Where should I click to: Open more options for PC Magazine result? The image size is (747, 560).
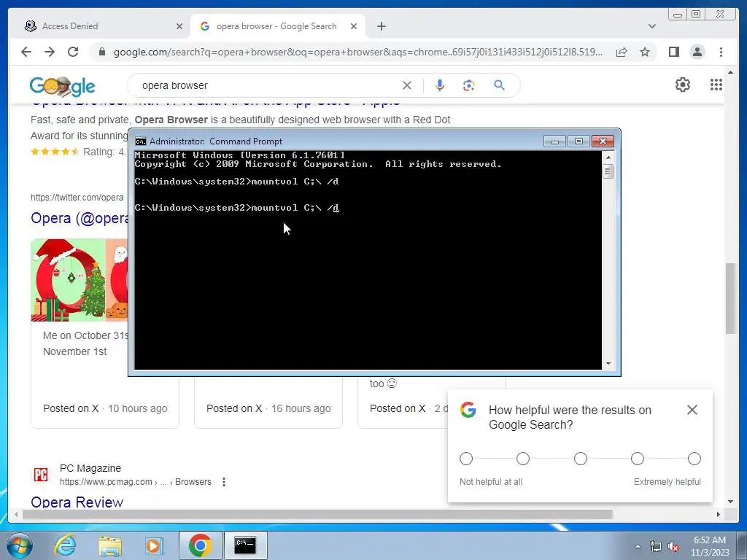pyautogui.click(x=224, y=482)
